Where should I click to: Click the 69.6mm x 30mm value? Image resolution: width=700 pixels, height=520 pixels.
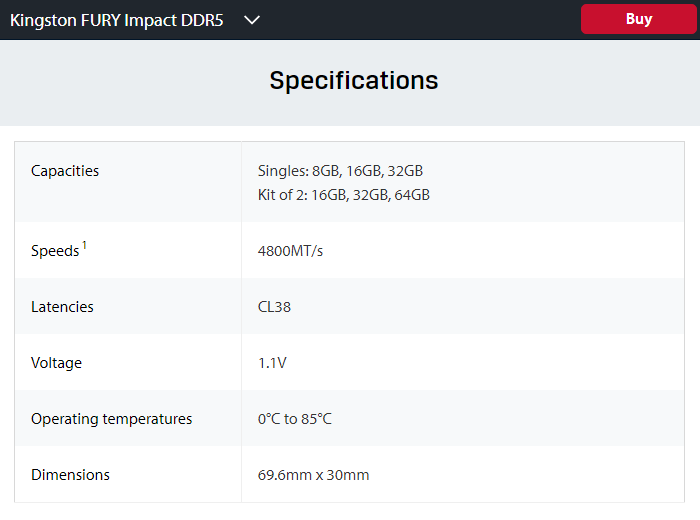point(313,475)
